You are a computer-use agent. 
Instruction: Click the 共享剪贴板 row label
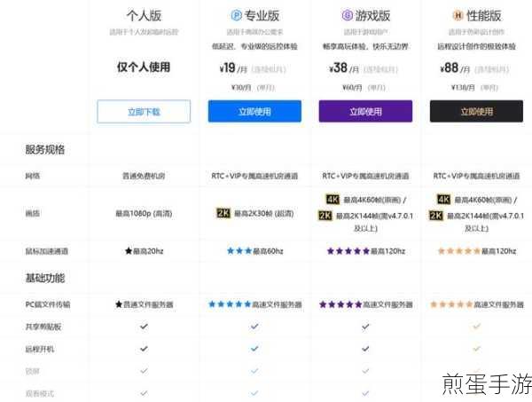(43, 327)
